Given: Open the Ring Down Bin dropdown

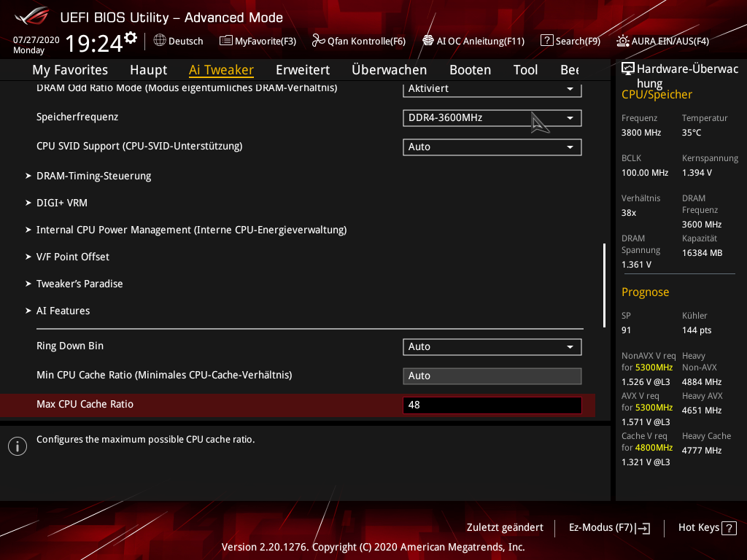Looking at the screenshot, I should pyautogui.click(x=492, y=347).
